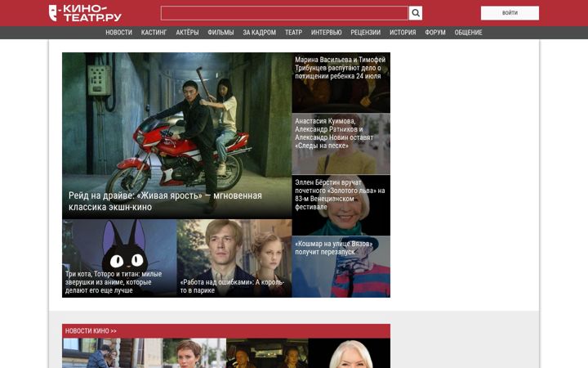Image resolution: width=588 pixels, height=368 pixels.
Task: Click the Войти login button
Action: click(510, 13)
